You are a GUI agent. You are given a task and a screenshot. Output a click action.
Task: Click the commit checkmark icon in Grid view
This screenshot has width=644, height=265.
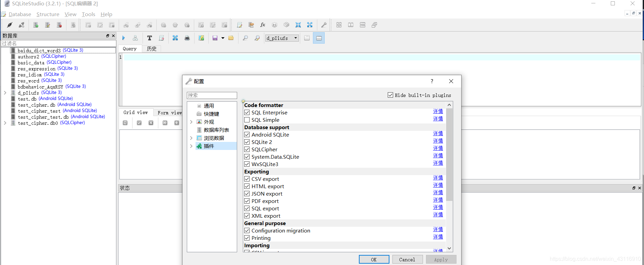(x=139, y=123)
